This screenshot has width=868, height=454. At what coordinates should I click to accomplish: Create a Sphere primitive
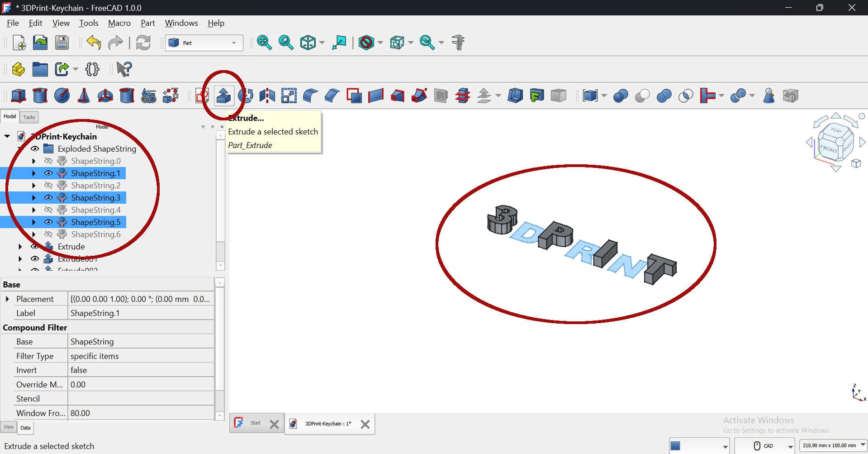[x=62, y=96]
